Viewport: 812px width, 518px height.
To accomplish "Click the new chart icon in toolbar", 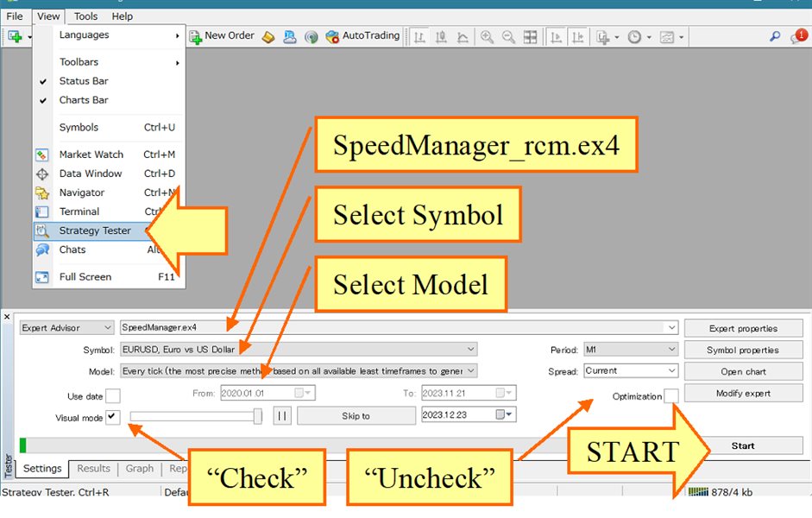I will tap(15, 37).
